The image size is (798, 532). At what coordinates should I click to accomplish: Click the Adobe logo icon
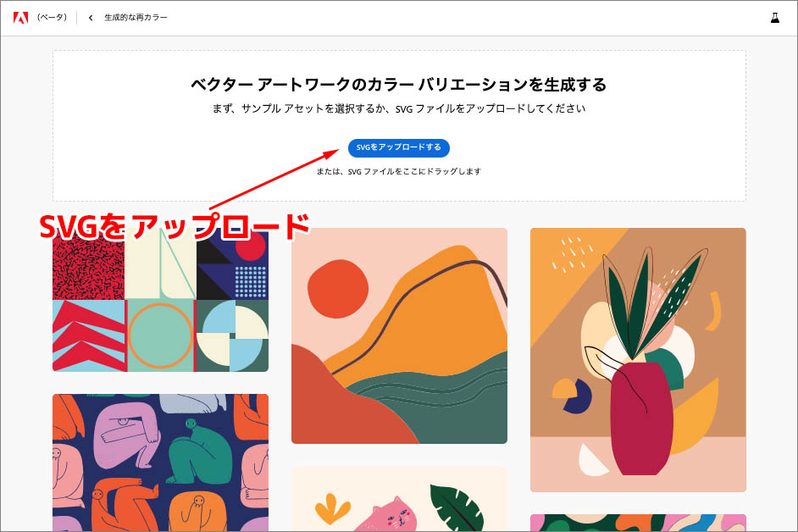pos(20,18)
